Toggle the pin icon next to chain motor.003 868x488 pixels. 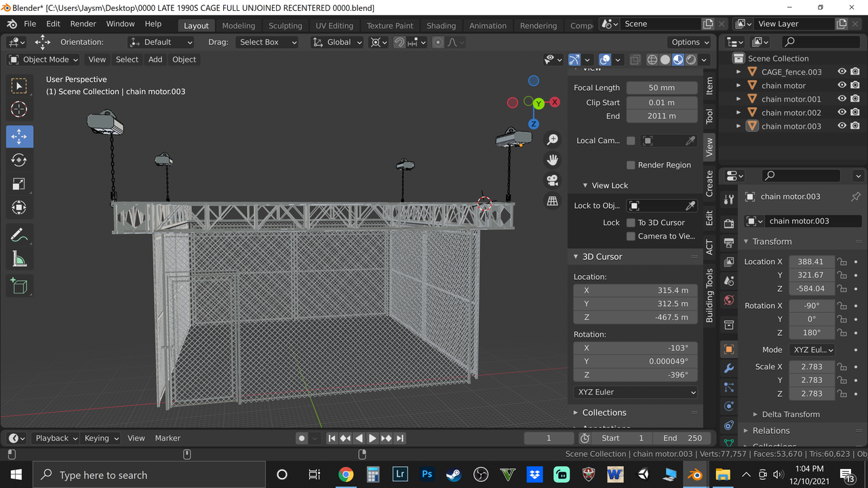click(856, 197)
